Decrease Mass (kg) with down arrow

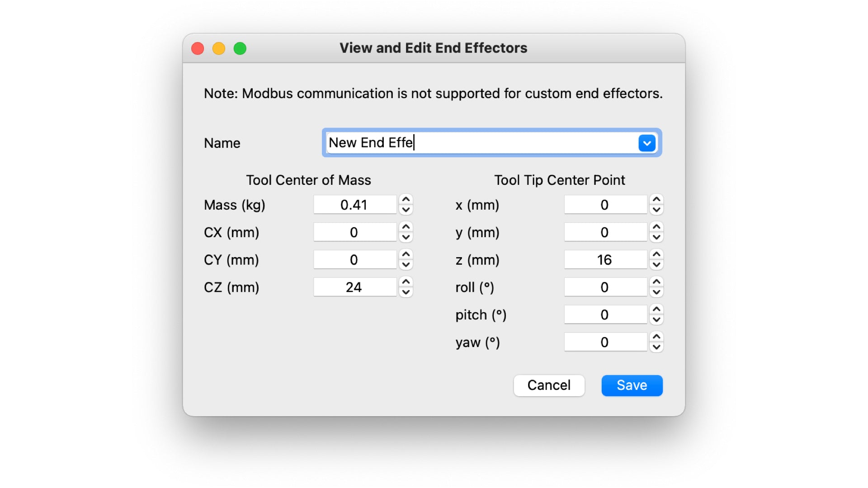click(x=406, y=210)
